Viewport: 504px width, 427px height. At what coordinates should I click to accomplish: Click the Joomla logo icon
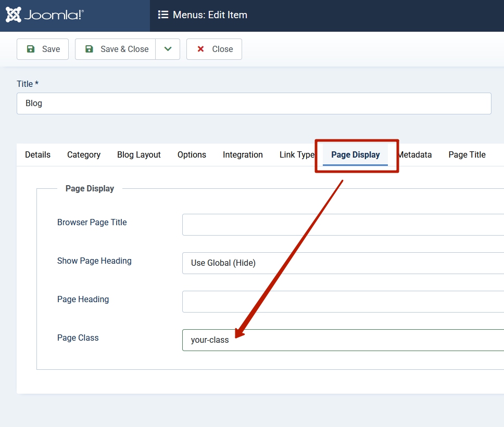(14, 15)
